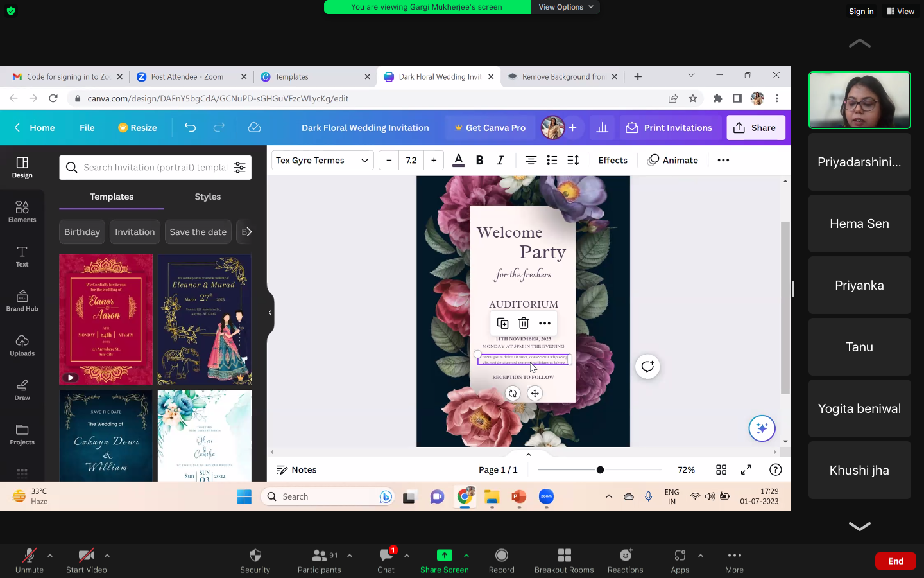Click the zoom level slider handle
This screenshot has width=924, height=578.
pyautogui.click(x=600, y=470)
